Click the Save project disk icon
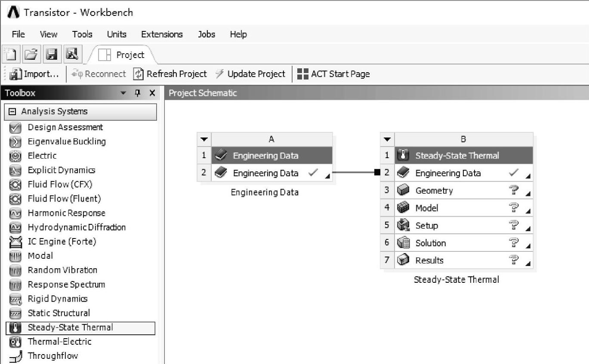The width and height of the screenshot is (589, 364). pos(52,55)
